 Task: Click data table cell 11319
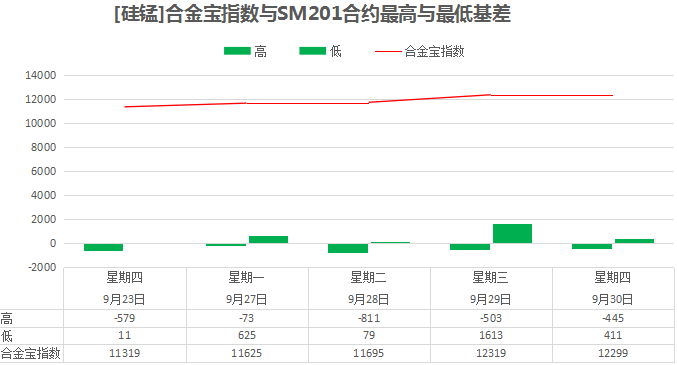tap(125, 353)
